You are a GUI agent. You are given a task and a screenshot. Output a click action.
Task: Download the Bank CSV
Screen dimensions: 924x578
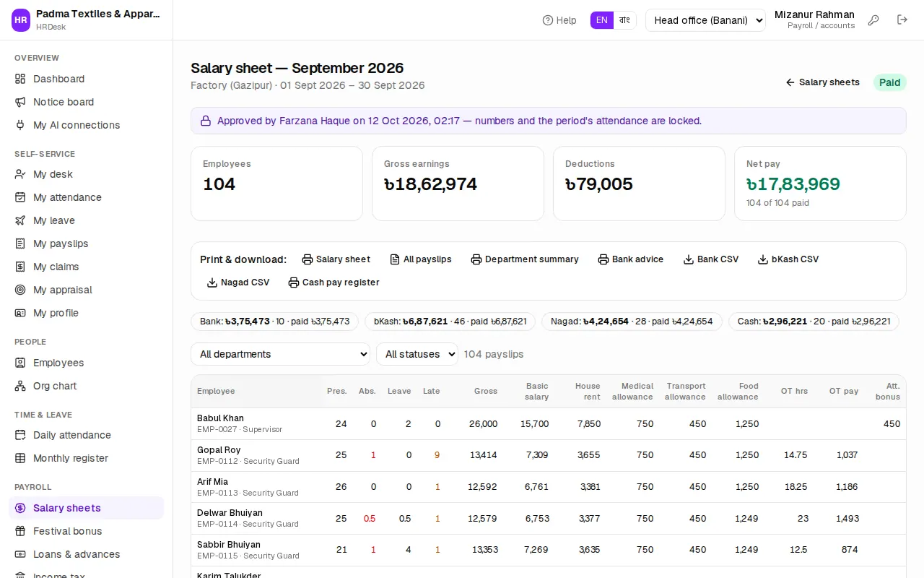point(711,259)
